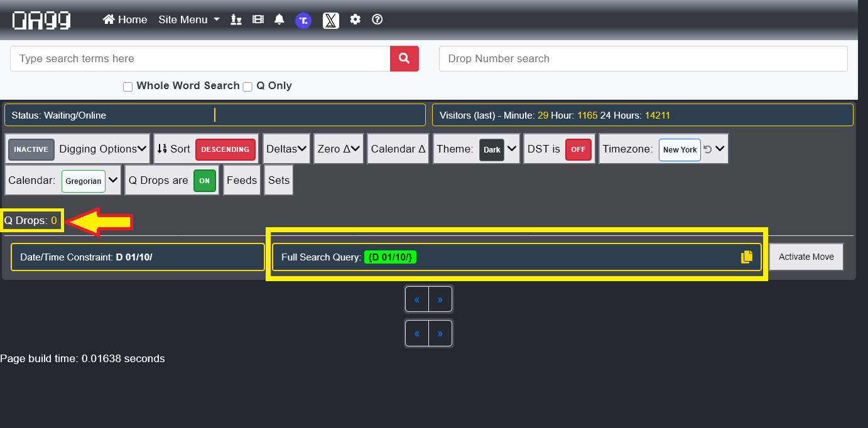Screen dimensions: 868x428
Task: Click the red search magnifier button
Action: tap(404, 58)
